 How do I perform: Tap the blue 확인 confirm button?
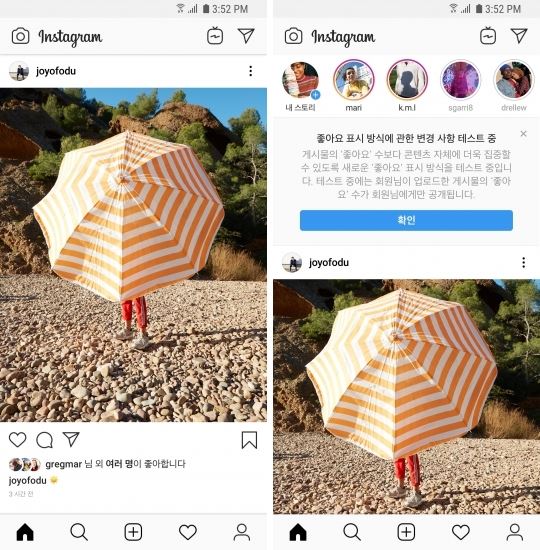[x=406, y=220]
